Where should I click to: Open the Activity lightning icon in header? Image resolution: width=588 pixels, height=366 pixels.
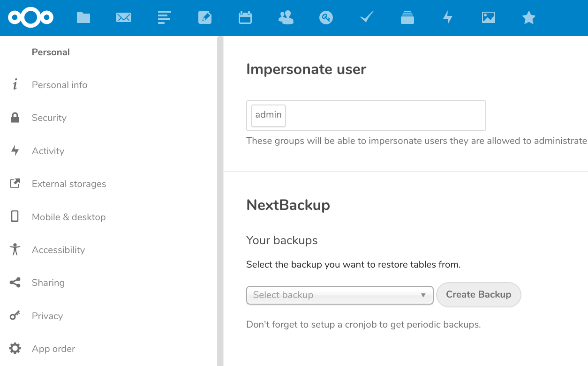448,18
